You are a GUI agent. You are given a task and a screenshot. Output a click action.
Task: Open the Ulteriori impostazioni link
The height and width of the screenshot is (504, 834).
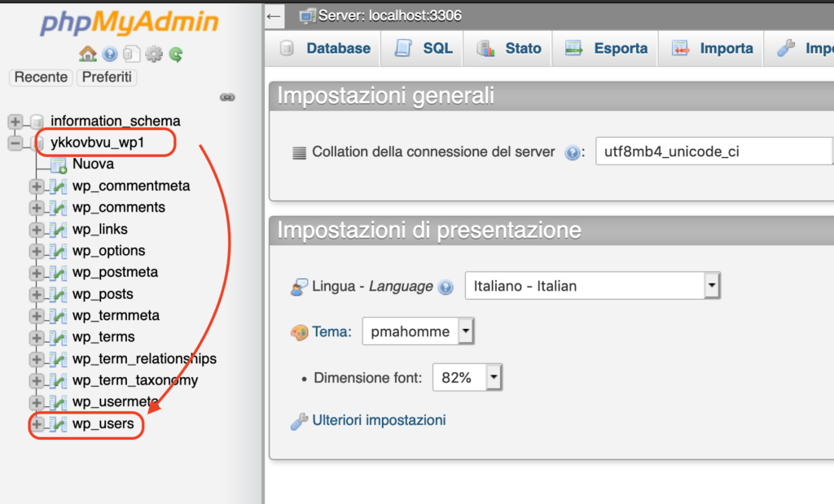(x=379, y=420)
